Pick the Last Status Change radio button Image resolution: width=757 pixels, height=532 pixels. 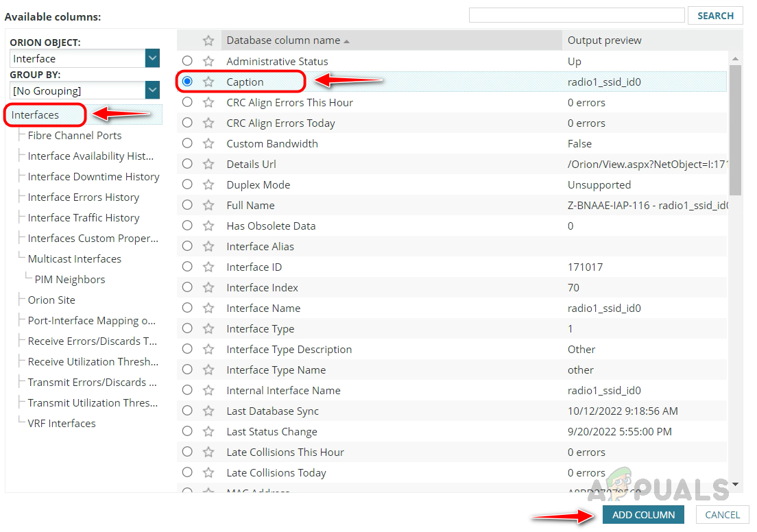coord(187,431)
